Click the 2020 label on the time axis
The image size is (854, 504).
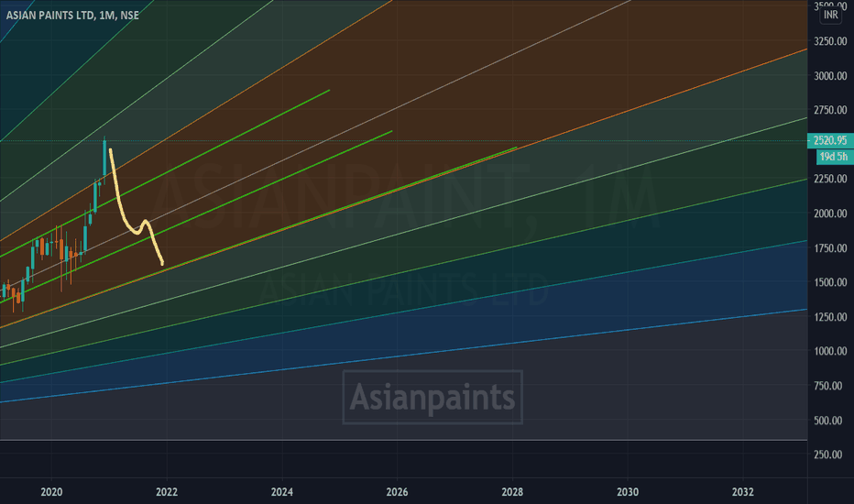click(51, 492)
